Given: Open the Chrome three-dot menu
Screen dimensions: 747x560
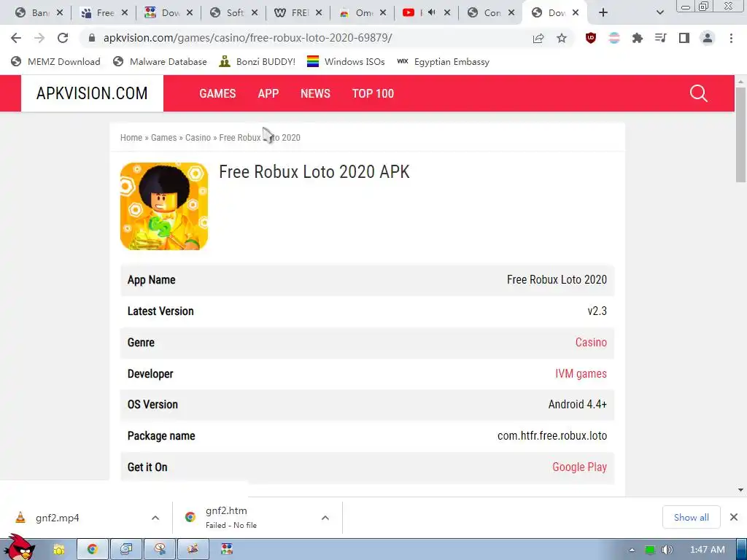Looking at the screenshot, I should [731, 38].
